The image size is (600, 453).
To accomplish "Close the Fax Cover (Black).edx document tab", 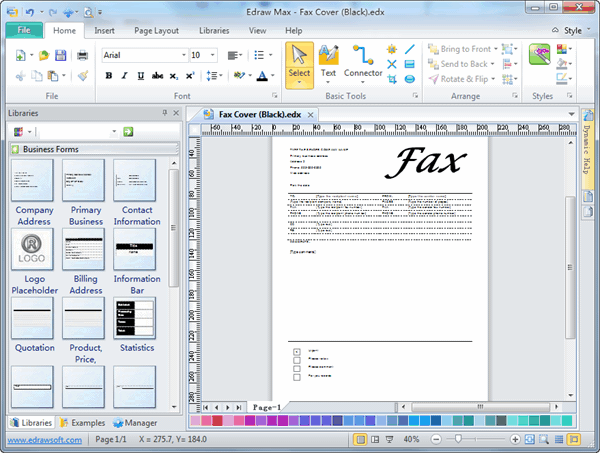I will pos(310,114).
